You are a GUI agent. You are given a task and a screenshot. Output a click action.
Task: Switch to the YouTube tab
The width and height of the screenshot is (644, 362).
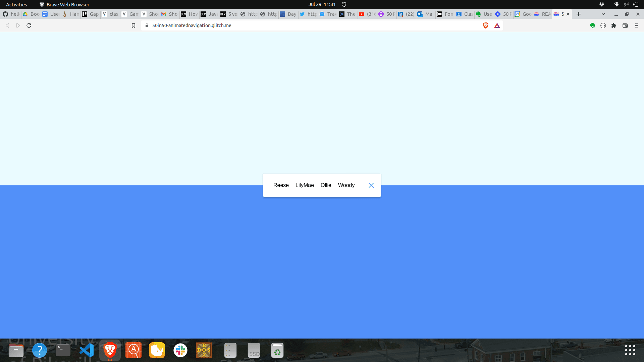tap(367, 14)
